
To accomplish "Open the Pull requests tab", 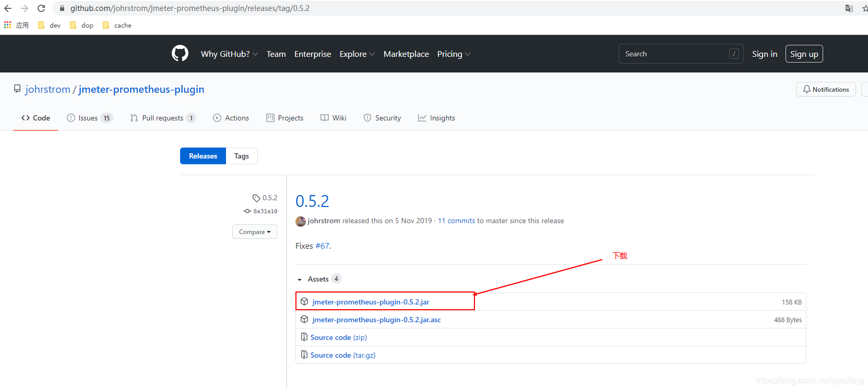I will (163, 118).
